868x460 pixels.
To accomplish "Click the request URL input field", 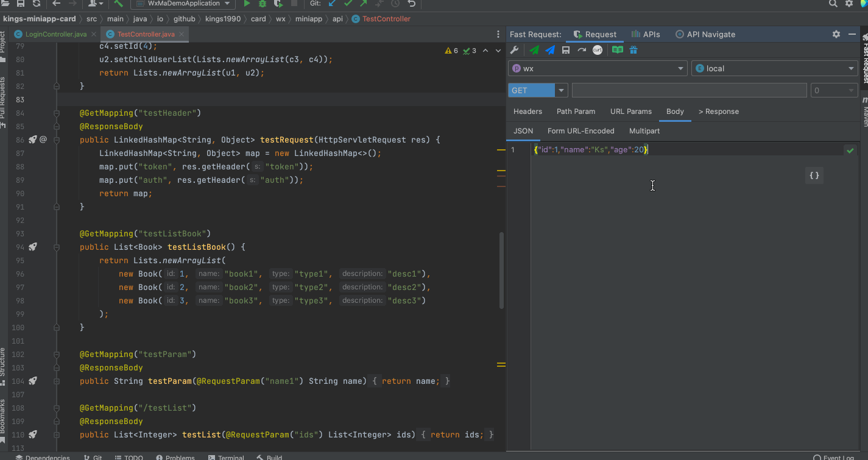I will tap(689, 91).
